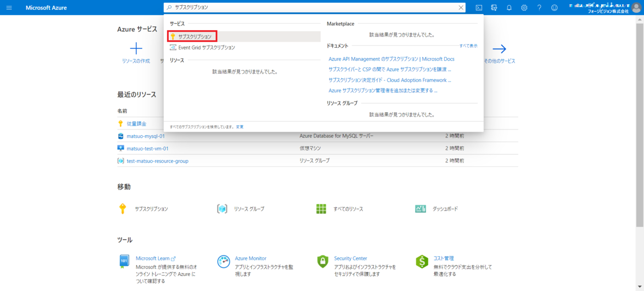The height and width of the screenshot is (291, 644).
Task: Open Azure Monitor link
Action: click(251, 258)
